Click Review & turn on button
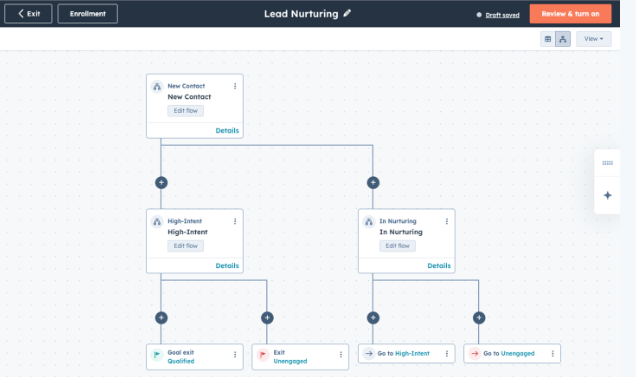Screen dimensions: 636x377 [570, 14]
